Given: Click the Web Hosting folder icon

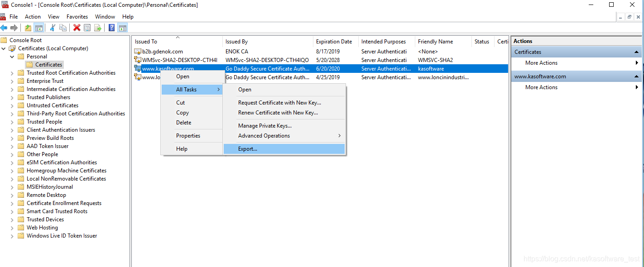Looking at the screenshot, I should tap(21, 228).
